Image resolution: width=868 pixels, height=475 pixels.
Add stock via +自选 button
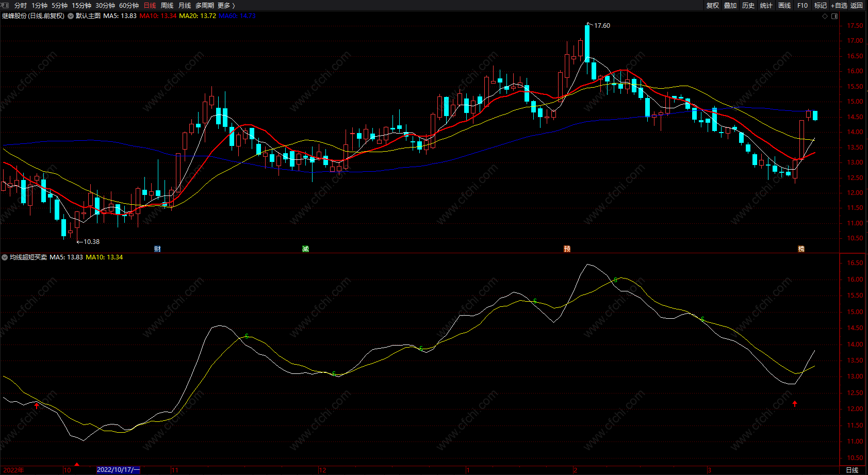pyautogui.click(x=839, y=6)
